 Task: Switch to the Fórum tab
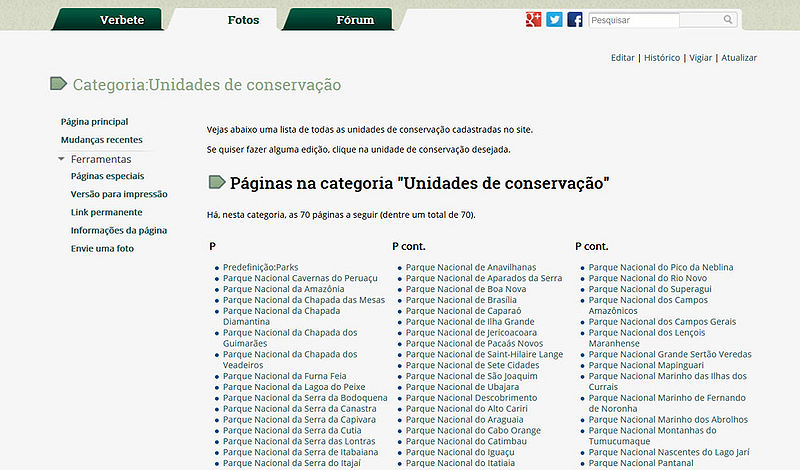point(338,19)
